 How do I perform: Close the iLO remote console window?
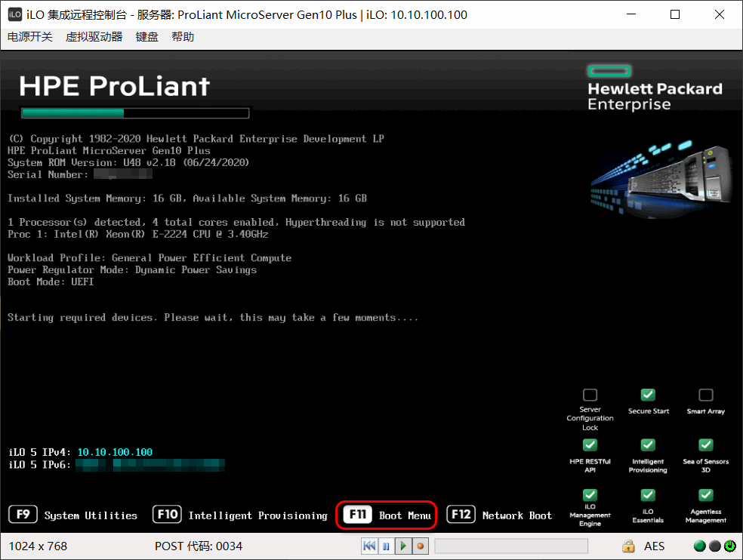720,14
